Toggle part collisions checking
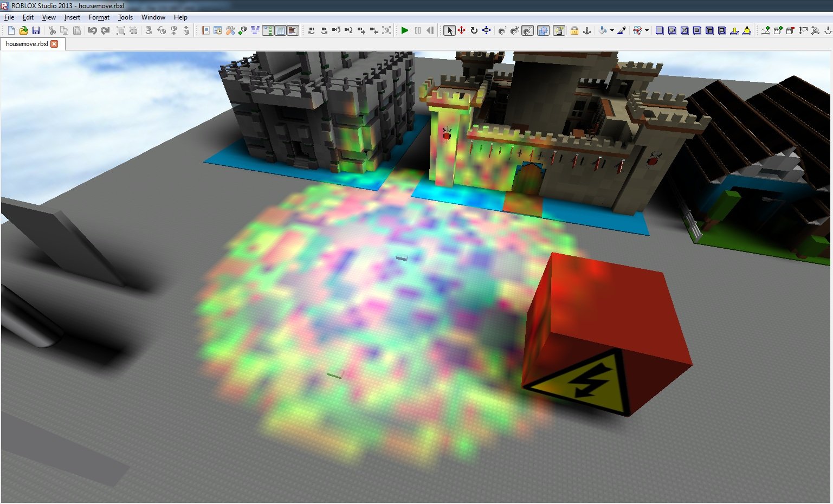Viewport: 833px width, 504px height. coord(543,30)
